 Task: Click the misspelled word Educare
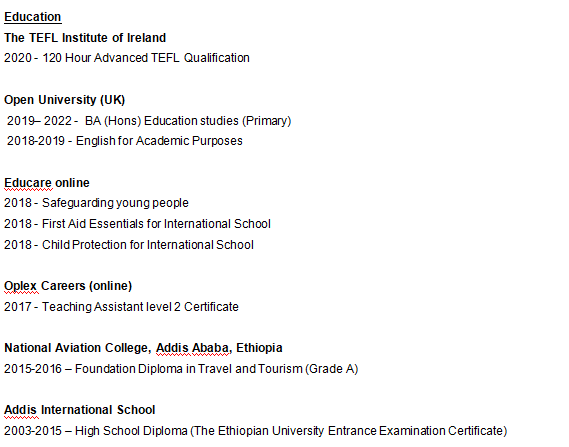pos(28,183)
